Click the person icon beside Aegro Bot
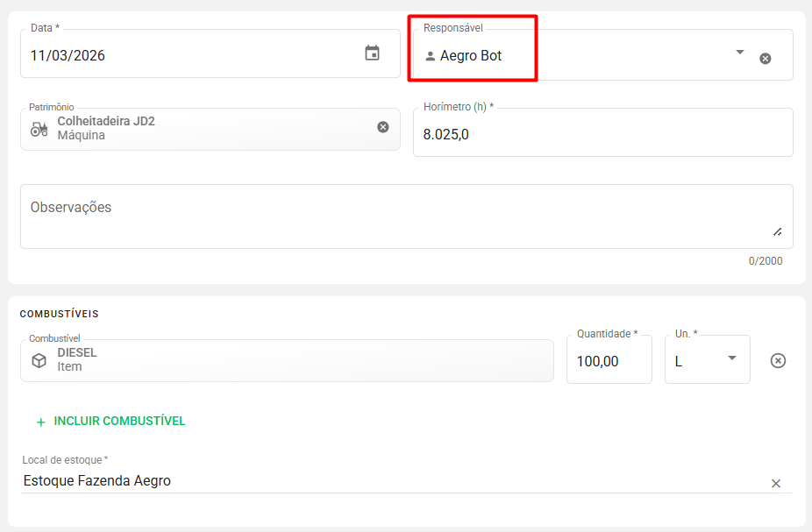Image resolution: width=812 pixels, height=532 pixels. (430, 56)
